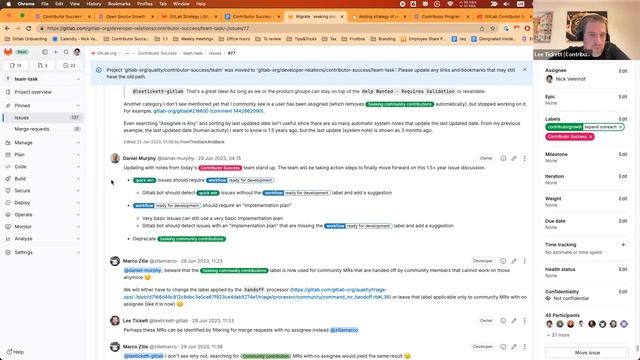Viewport: 640px width, 360px height.
Task: Open the Chrome File menu
Action: [x=45, y=4]
